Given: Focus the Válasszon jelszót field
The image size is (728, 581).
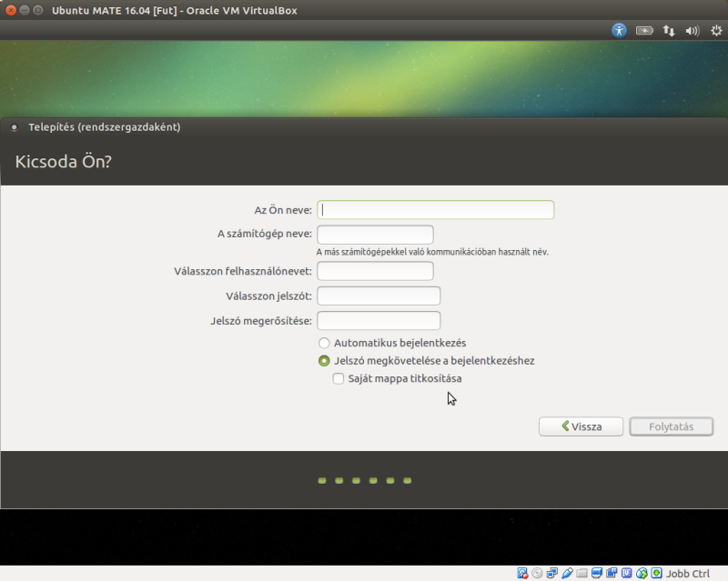Looking at the screenshot, I should 379,296.
